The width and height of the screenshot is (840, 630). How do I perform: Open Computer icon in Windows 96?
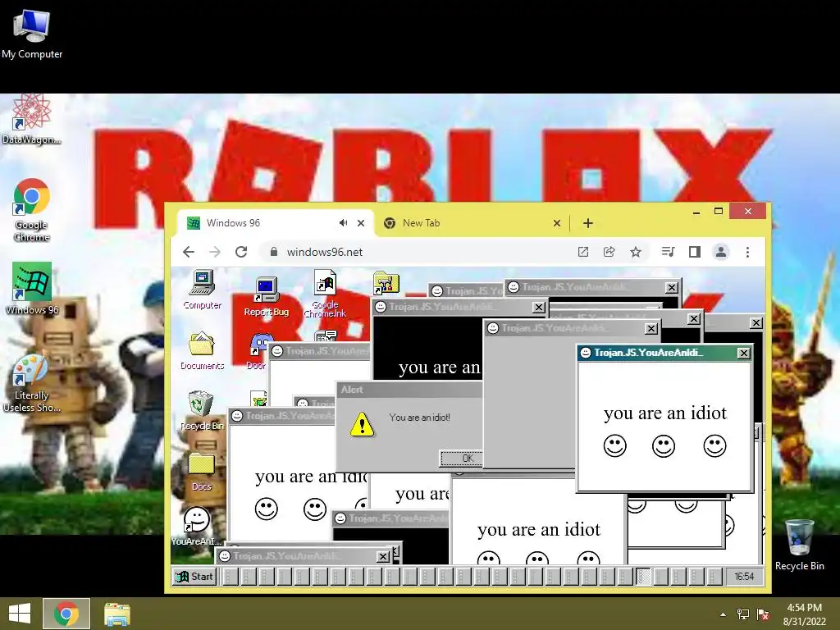point(202,290)
